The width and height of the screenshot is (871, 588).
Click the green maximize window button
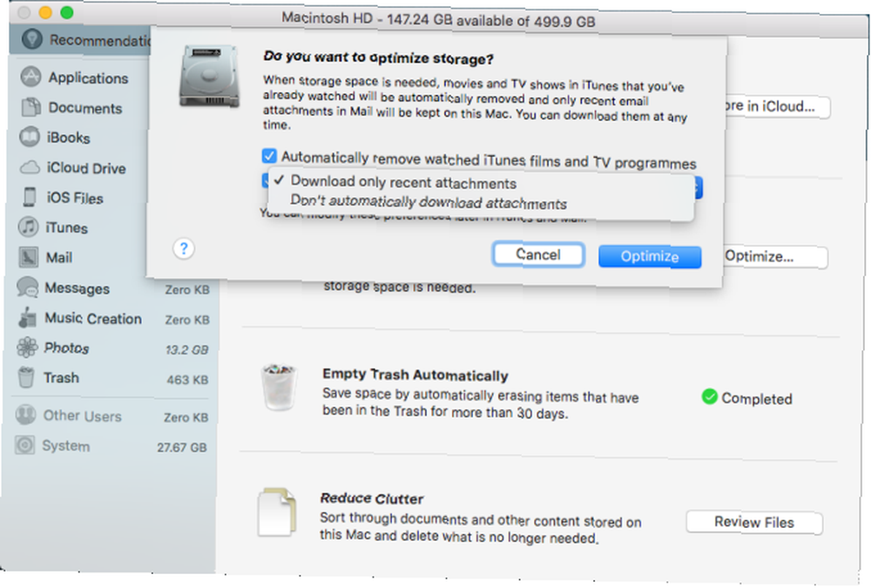click(67, 12)
